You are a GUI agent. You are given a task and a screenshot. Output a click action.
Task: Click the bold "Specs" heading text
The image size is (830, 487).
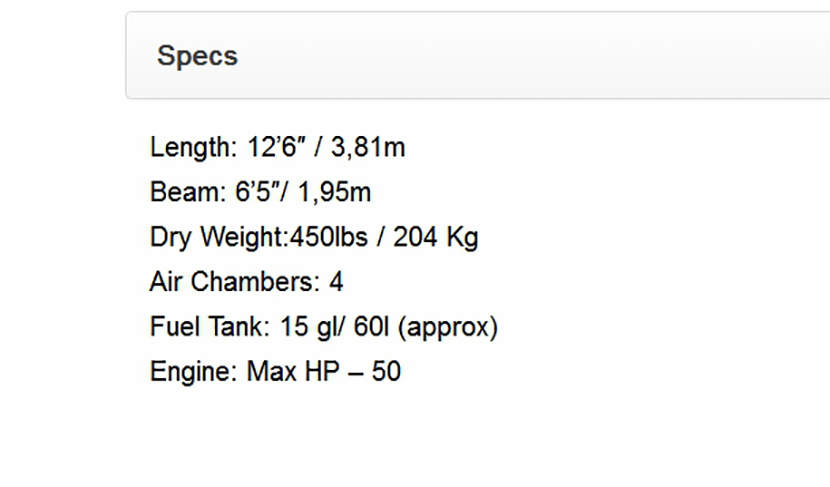point(197,56)
